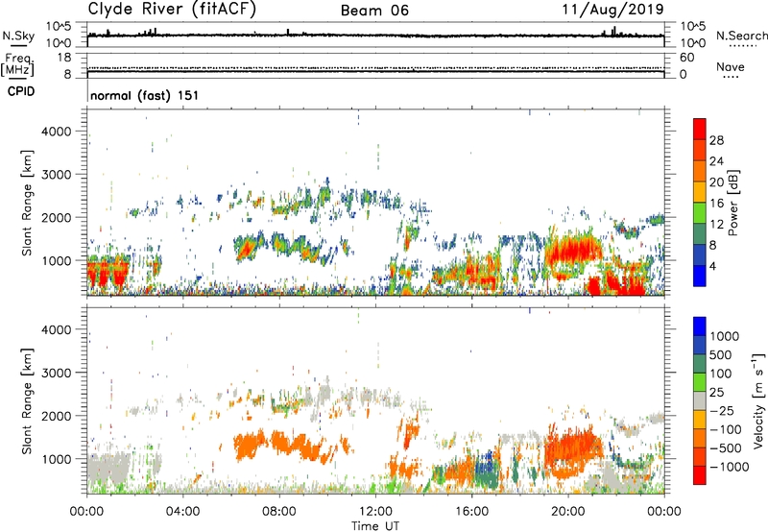768x532 pixels.
Task: Click the "100" velocity colorbar label
Action: click(721, 374)
